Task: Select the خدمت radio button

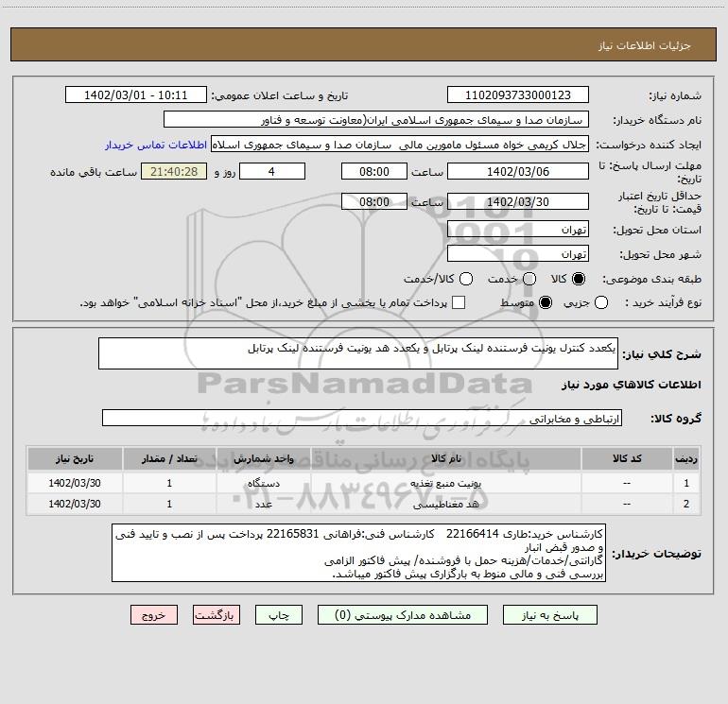Action: pos(529,279)
